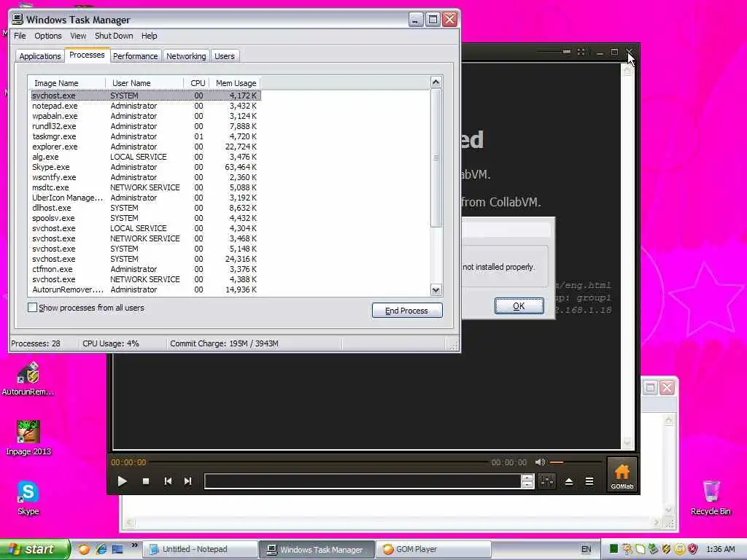Open Task Manager Options menu
Image resolution: width=747 pixels, height=560 pixels.
pos(48,36)
